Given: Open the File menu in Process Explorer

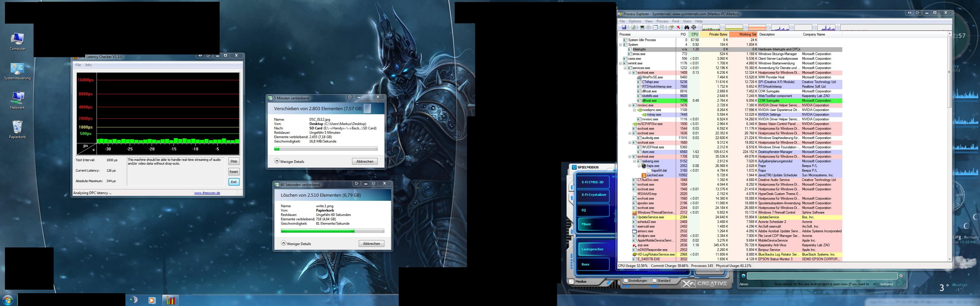Looking at the screenshot, I should click(622, 21).
